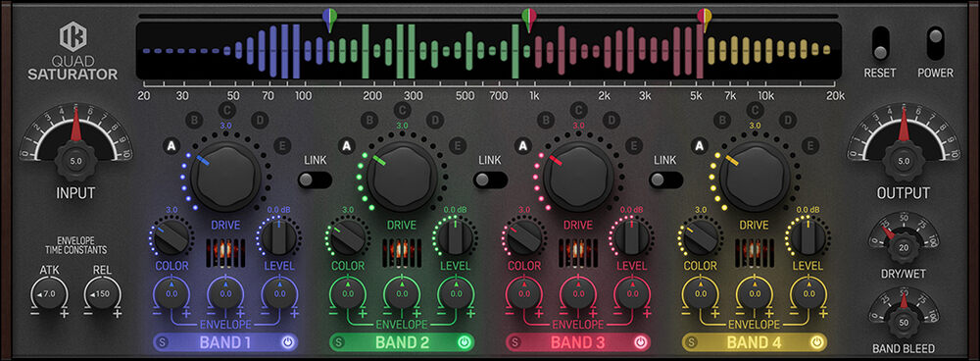
Task: Toggle LINK between Band 3 and Band 4
Action: pyautogui.click(x=665, y=180)
